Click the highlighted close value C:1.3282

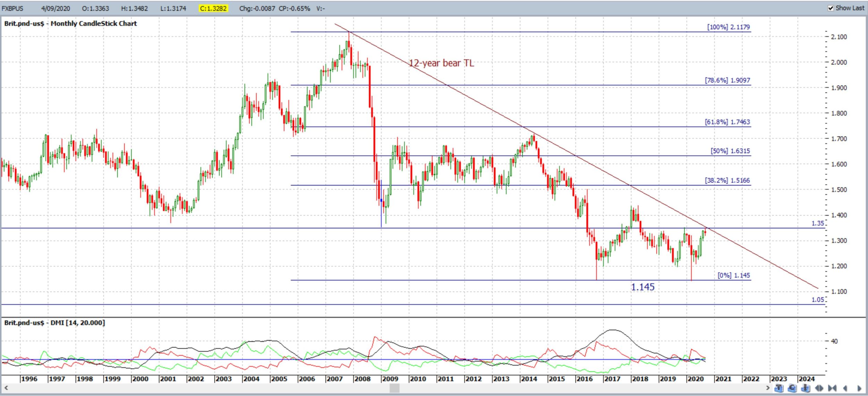click(213, 8)
